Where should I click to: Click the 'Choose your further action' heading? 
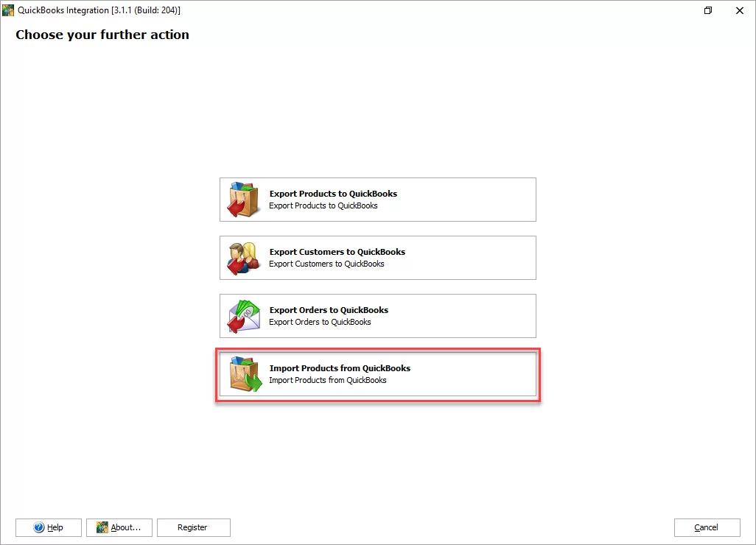coord(102,35)
